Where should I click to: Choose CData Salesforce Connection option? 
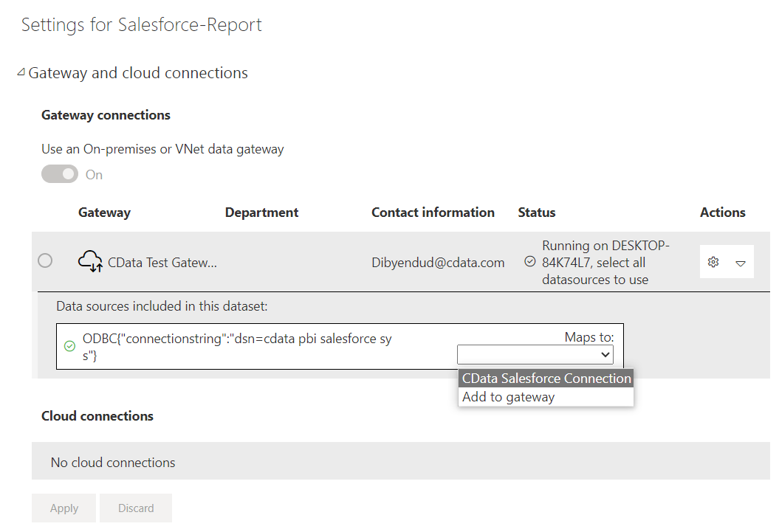[546, 379]
